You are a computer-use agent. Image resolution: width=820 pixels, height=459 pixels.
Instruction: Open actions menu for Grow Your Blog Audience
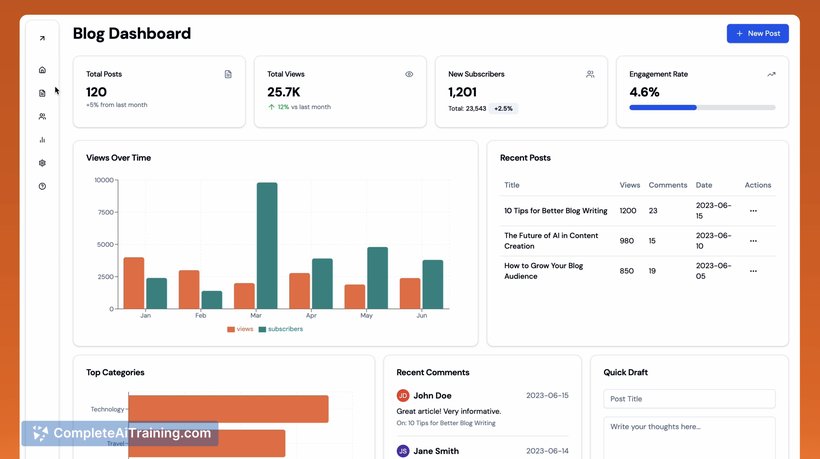753,271
